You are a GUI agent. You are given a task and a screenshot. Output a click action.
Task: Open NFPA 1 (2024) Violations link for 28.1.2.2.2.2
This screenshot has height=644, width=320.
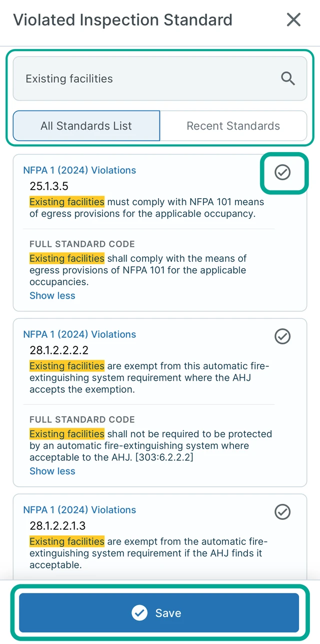pyautogui.click(x=79, y=334)
